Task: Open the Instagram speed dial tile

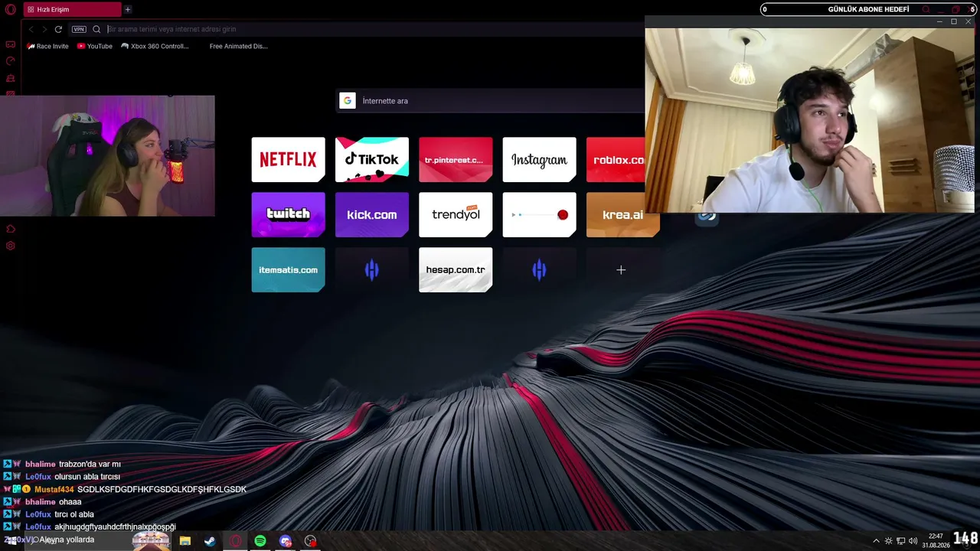Action: click(x=539, y=159)
